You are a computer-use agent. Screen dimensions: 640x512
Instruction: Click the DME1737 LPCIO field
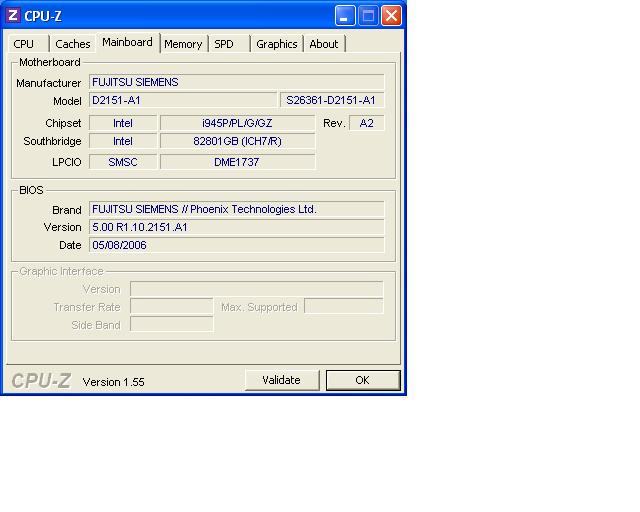(238, 162)
